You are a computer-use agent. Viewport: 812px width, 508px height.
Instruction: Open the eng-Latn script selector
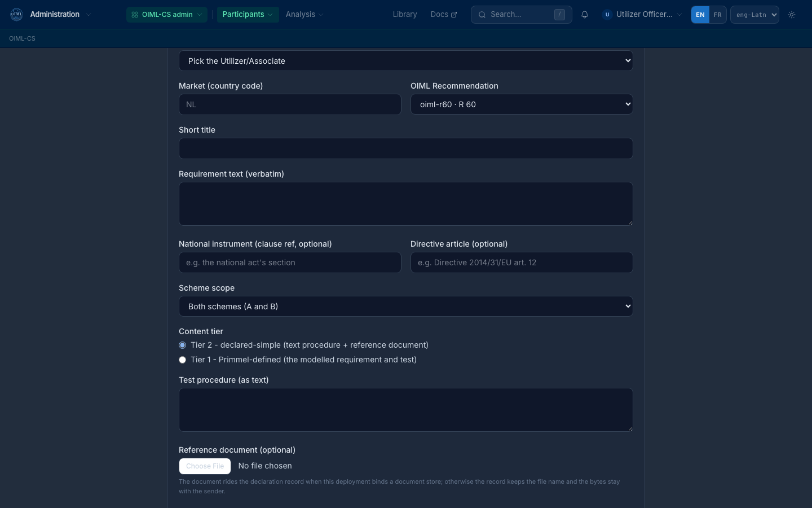pyautogui.click(x=754, y=15)
